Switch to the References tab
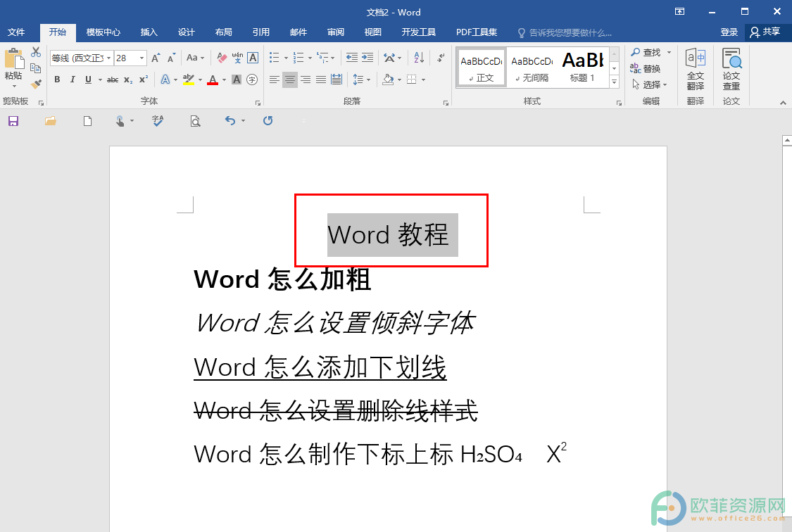792x532 pixels. (x=261, y=32)
